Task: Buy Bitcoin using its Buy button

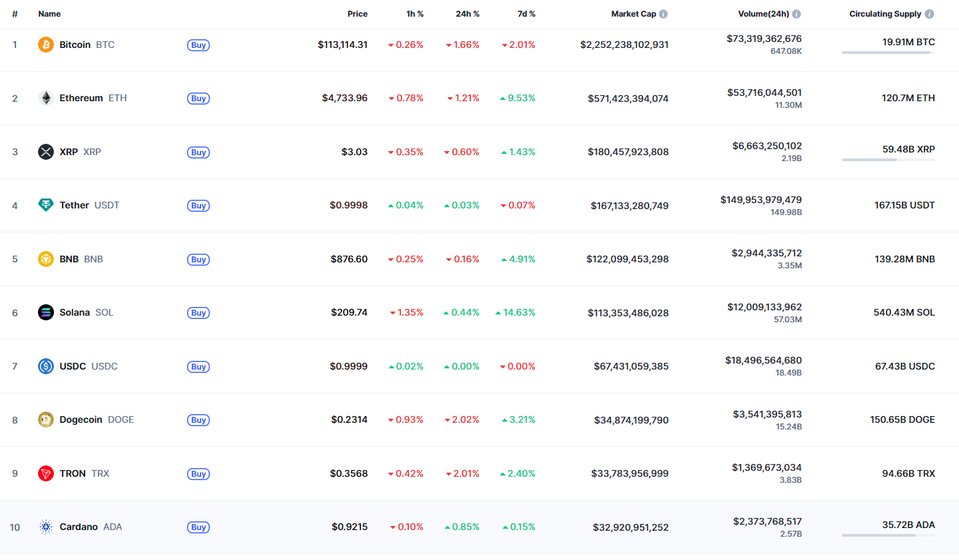Action: coord(198,45)
